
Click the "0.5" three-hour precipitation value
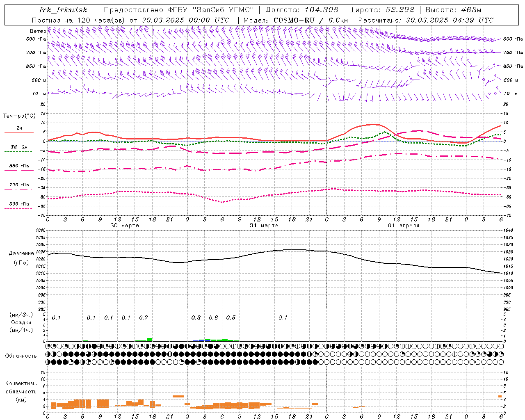(x=231, y=317)
